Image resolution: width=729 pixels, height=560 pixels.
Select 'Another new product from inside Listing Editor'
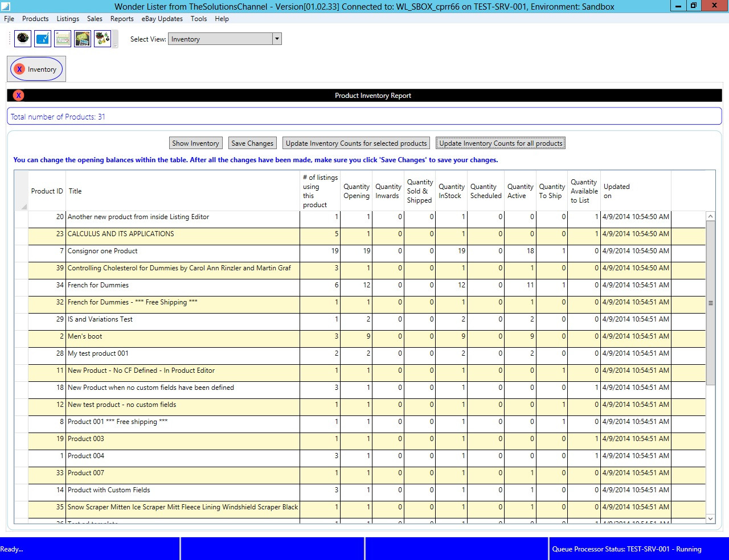(138, 217)
